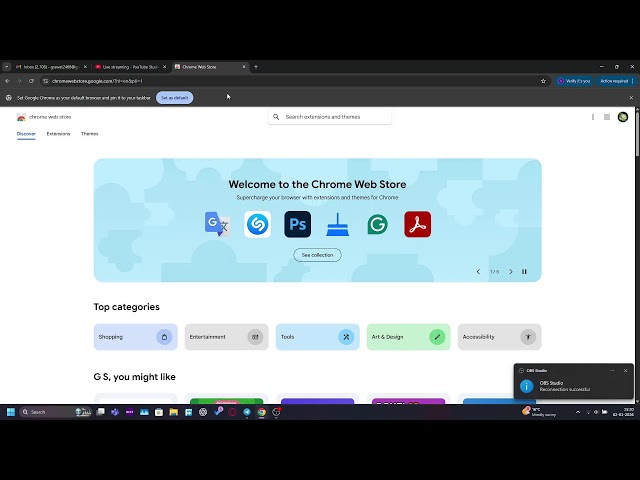Click the 'G S, you might like' heading
Image resolution: width=640 pixels, height=480 pixels.
pos(135,377)
